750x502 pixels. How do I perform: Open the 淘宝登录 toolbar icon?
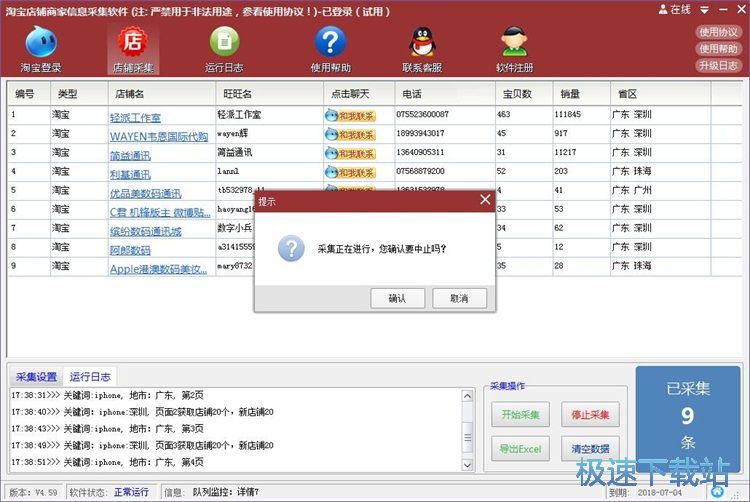[41, 49]
